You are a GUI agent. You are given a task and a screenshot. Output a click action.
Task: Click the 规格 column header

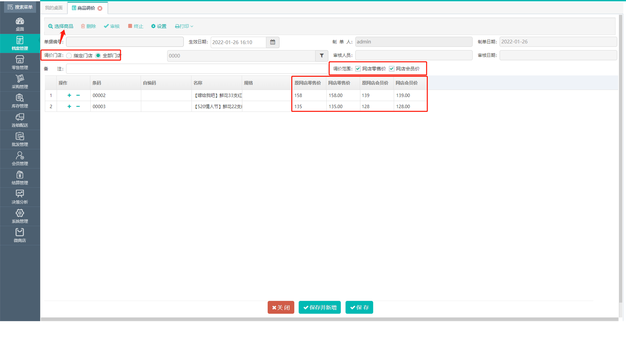pyautogui.click(x=267, y=83)
